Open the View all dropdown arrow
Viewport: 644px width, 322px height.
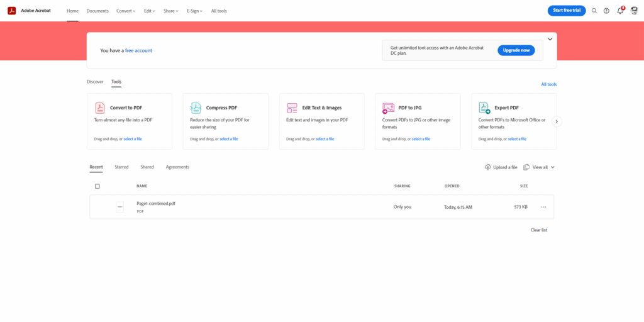552,167
